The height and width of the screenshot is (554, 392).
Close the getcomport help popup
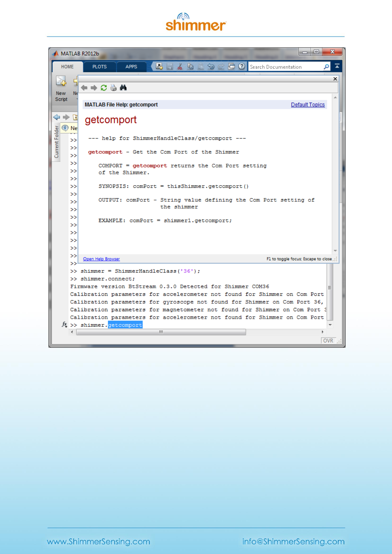coord(335,79)
